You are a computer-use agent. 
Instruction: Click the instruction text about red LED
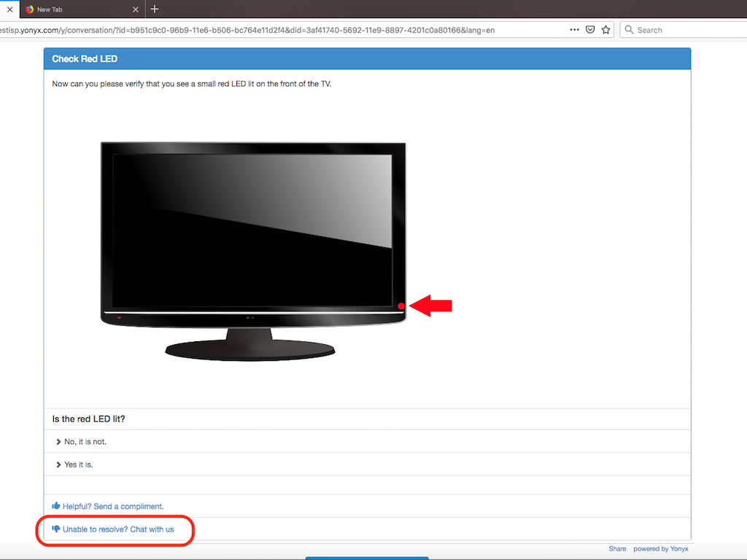(x=192, y=84)
